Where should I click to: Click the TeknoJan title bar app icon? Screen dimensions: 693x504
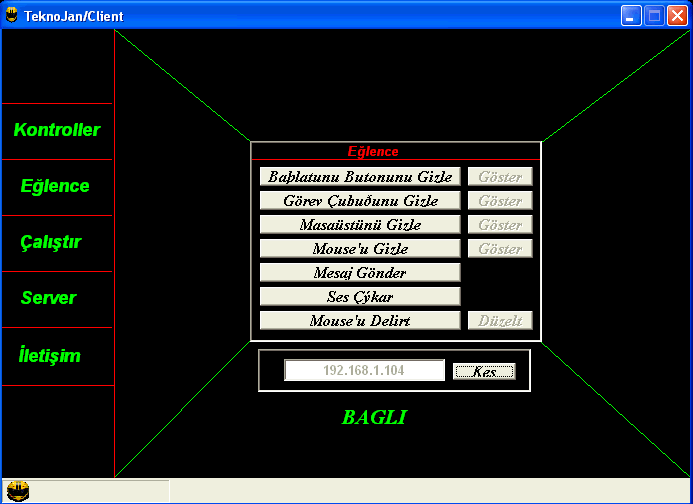point(12,16)
